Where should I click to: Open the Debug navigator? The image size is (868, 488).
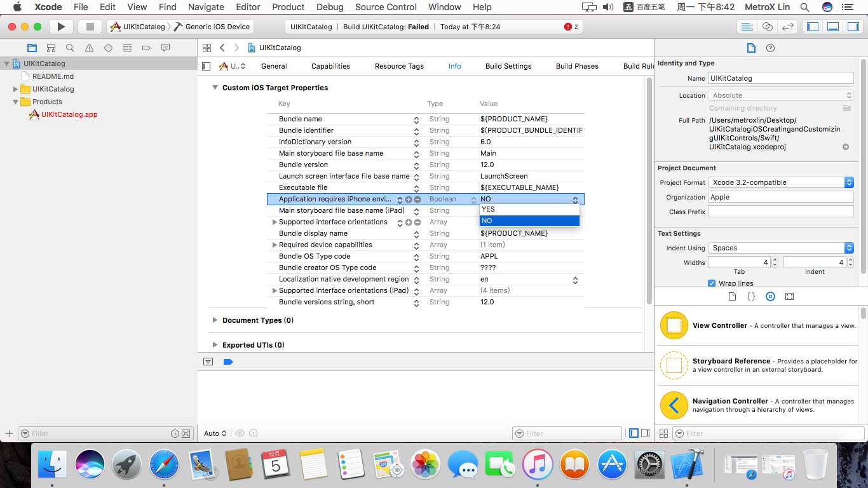[127, 48]
